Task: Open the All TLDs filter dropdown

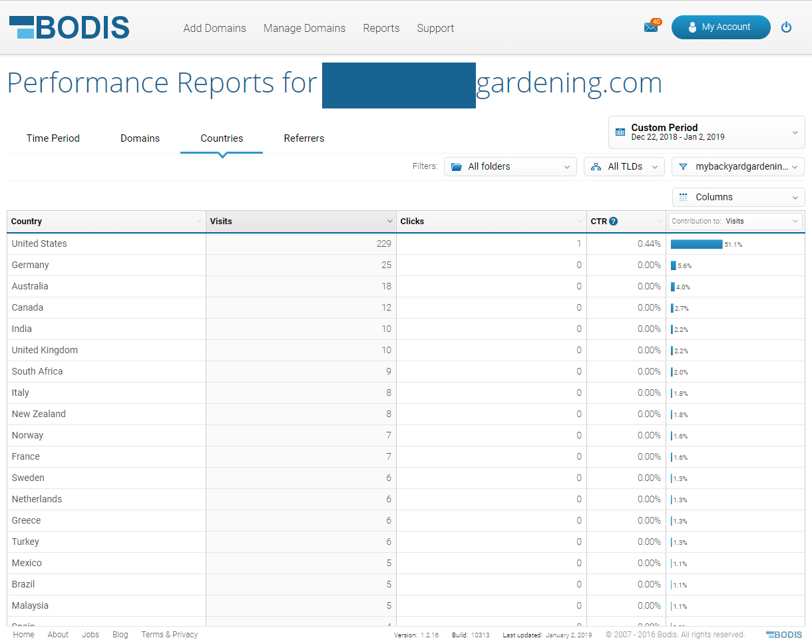Action: pos(624,167)
